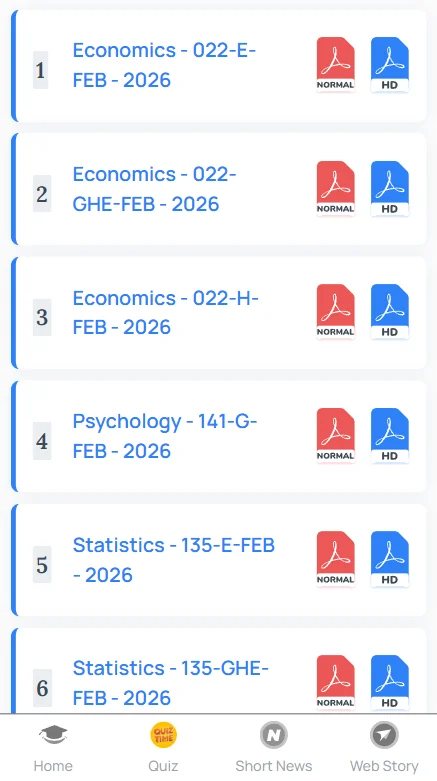
Task: Download the NORMAL PDF for Economics 022-E
Action: click(335, 65)
